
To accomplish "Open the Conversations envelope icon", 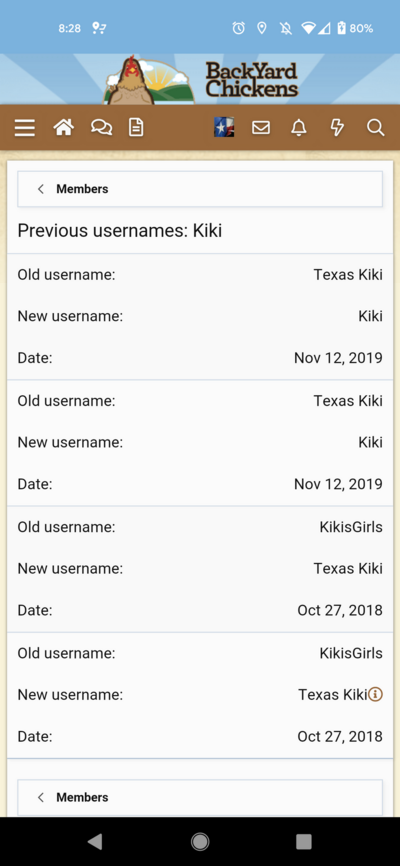I will (261, 128).
